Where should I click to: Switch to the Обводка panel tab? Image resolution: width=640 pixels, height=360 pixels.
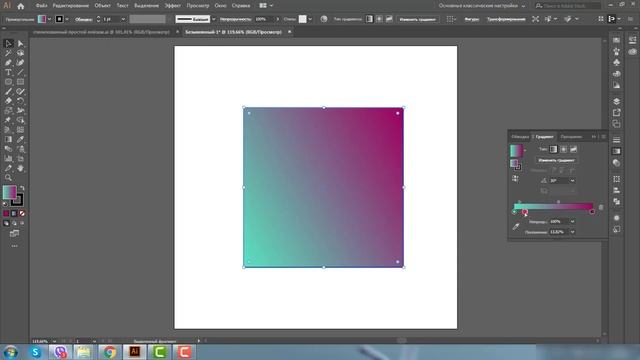(520, 137)
